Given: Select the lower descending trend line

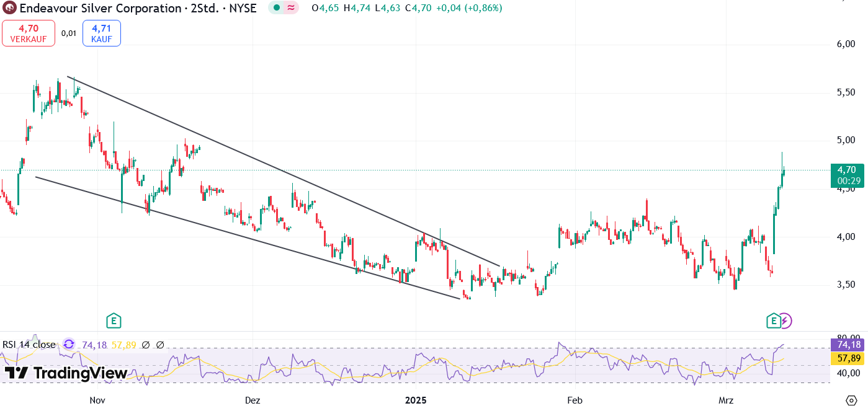Looking at the screenshot, I should point(248,237).
